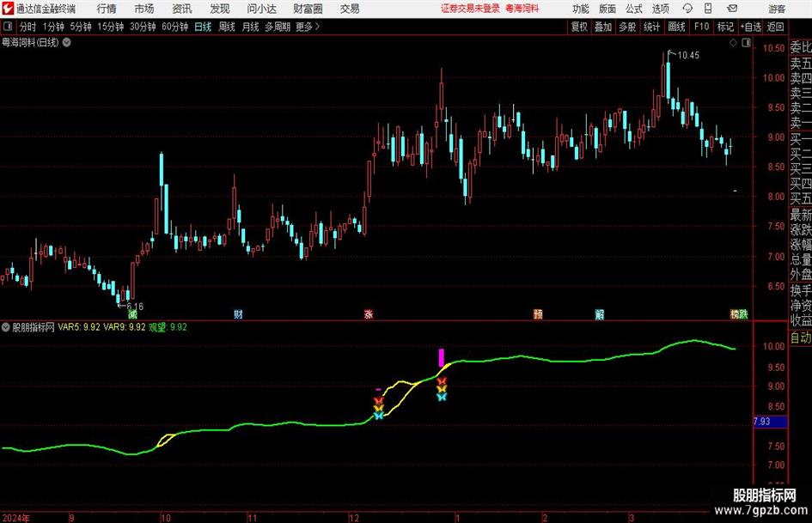Toggle the side panel icon in chart corner

pyautogui.click(x=746, y=43)
